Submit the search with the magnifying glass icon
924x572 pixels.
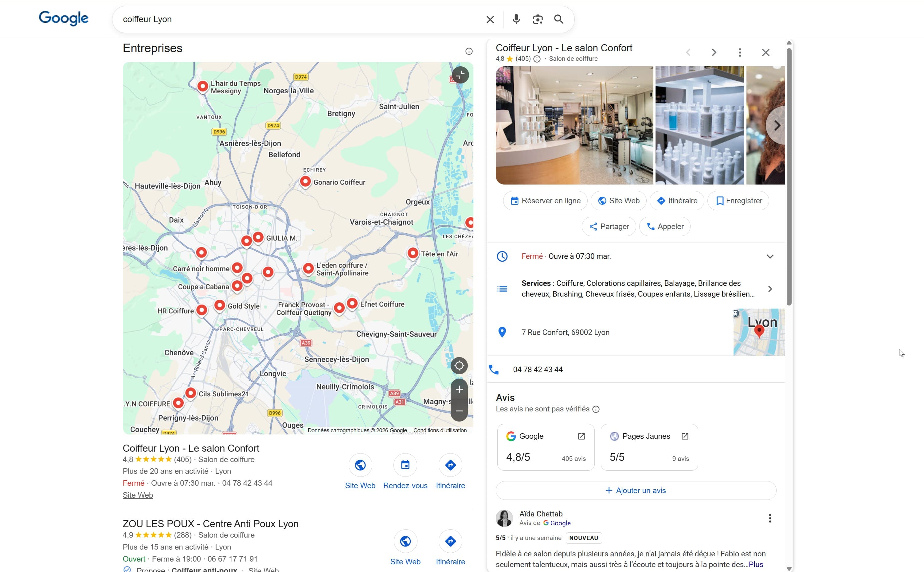[559, 19]
